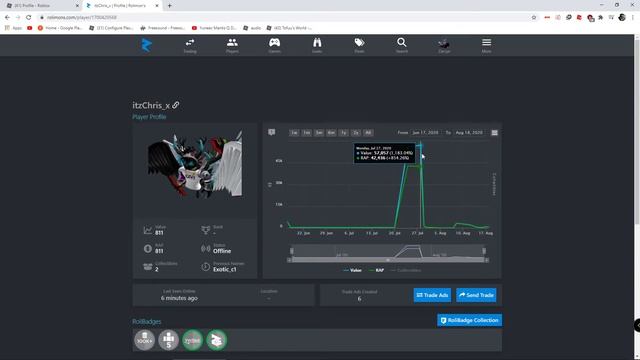This screenshot has height=360, width=640.
Task: Click the Send Trade button
Action: click(x=476, y=295)
